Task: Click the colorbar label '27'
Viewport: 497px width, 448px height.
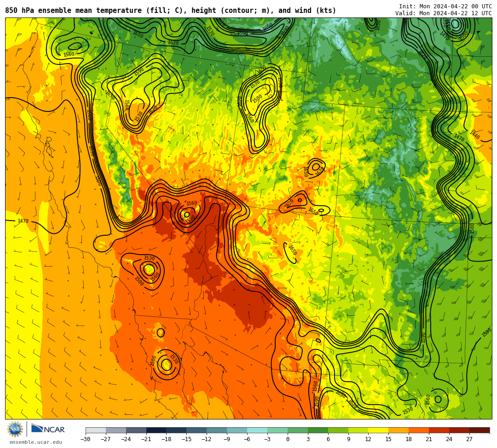Action: [469, 439]
